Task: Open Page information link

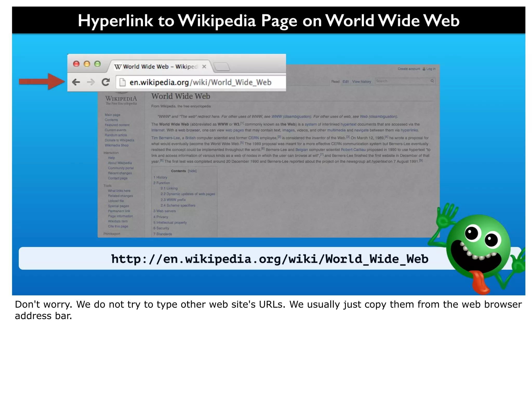Action: [x=120, y=216]
